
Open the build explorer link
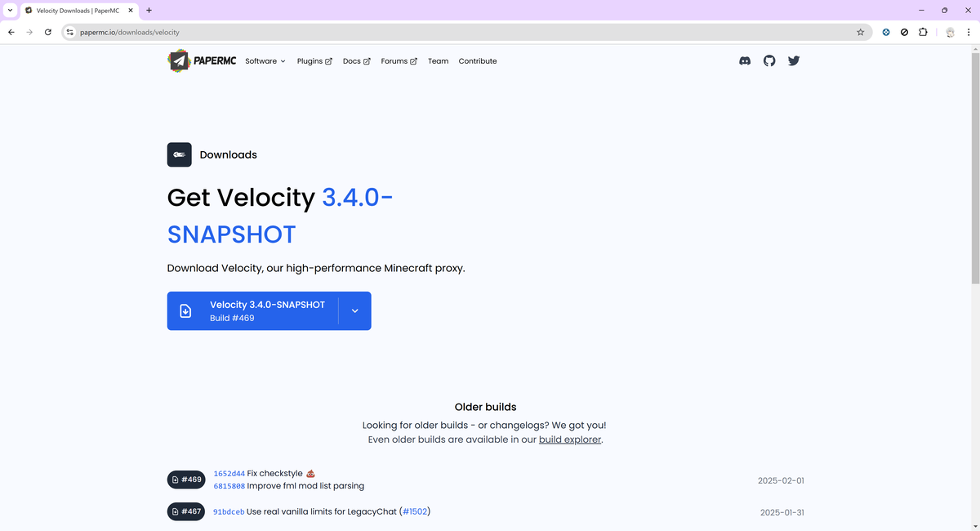(569, 439)
